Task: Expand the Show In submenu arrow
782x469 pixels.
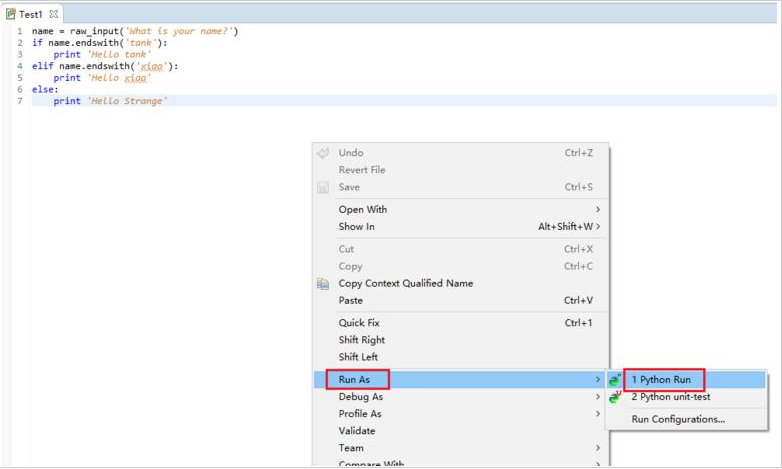Action: point(598,227)
